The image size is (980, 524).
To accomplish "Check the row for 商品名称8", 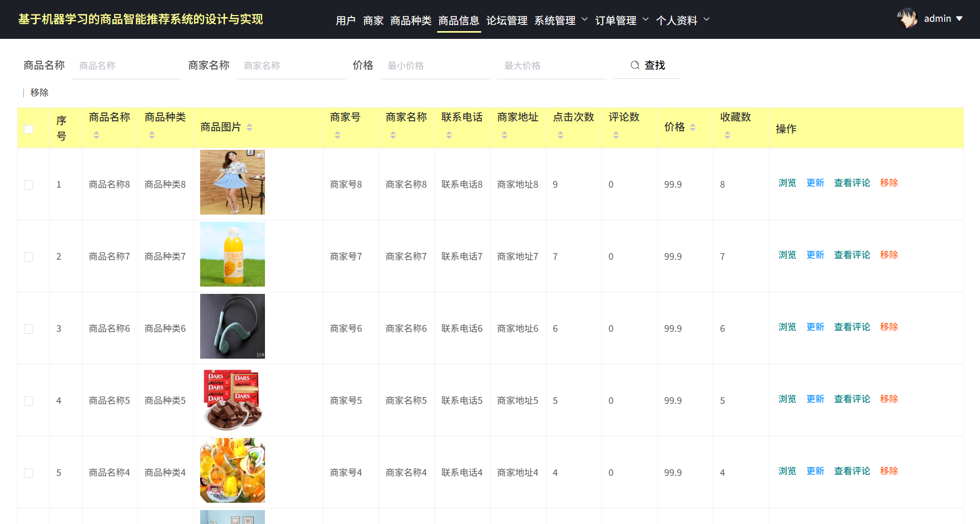I will (x=29, y=185).
